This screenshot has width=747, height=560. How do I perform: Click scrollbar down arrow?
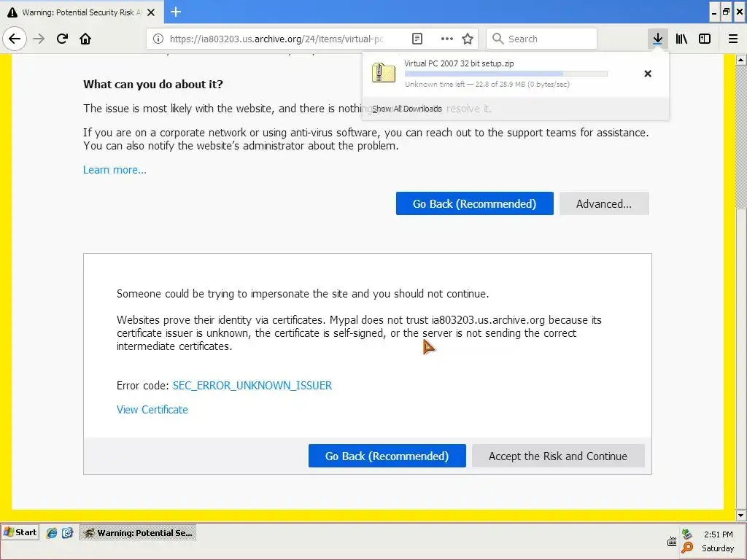tap(741, 515)
